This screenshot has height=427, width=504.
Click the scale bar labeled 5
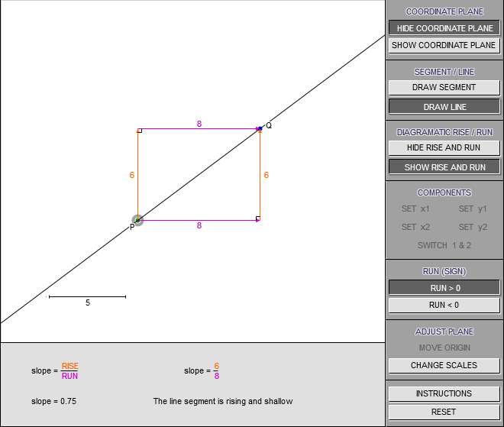(x=87, y=297)
